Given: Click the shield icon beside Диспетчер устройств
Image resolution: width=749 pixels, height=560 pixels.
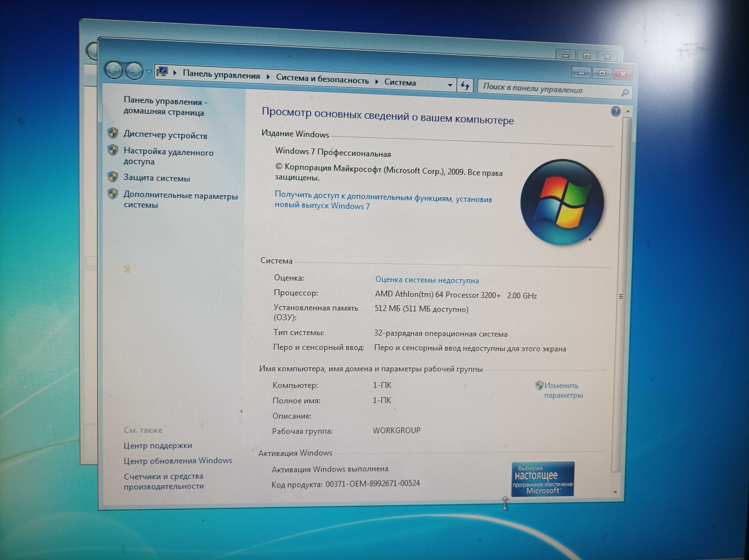Looking at the screenshot, I should coord(113,133).
